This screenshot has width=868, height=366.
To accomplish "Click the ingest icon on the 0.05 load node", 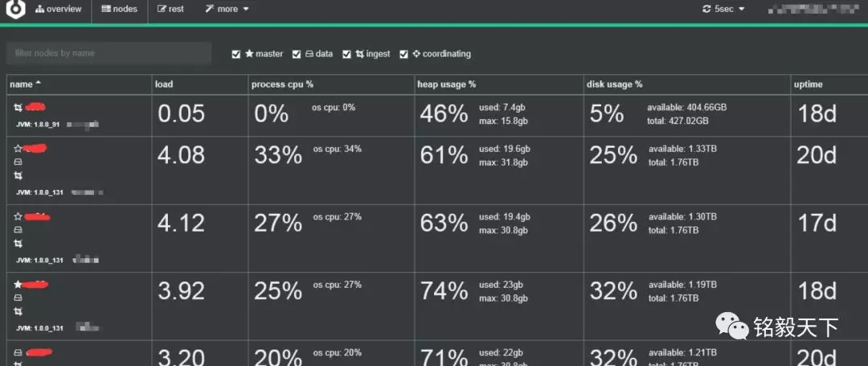I will point(18,107).
